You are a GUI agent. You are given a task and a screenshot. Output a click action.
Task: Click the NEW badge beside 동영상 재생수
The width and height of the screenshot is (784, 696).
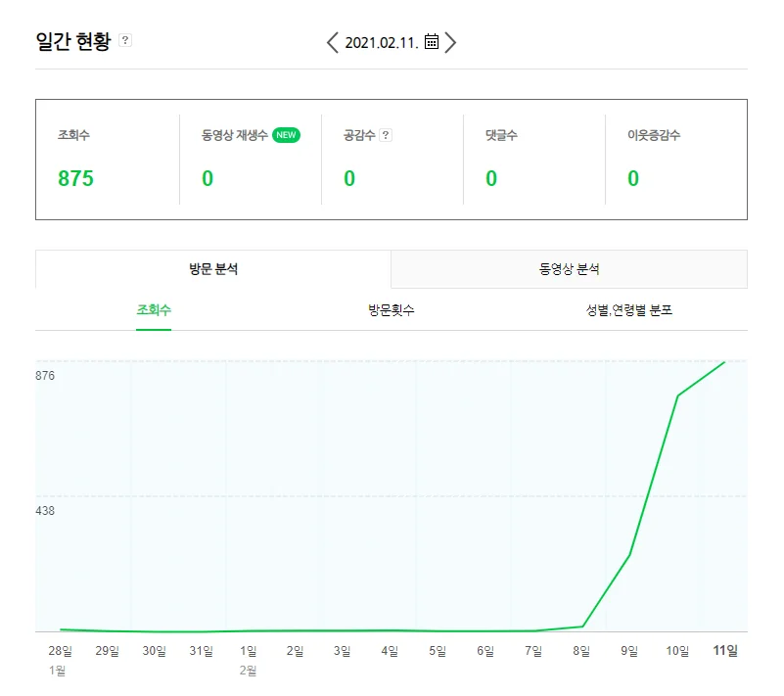[x=286, y=135]
